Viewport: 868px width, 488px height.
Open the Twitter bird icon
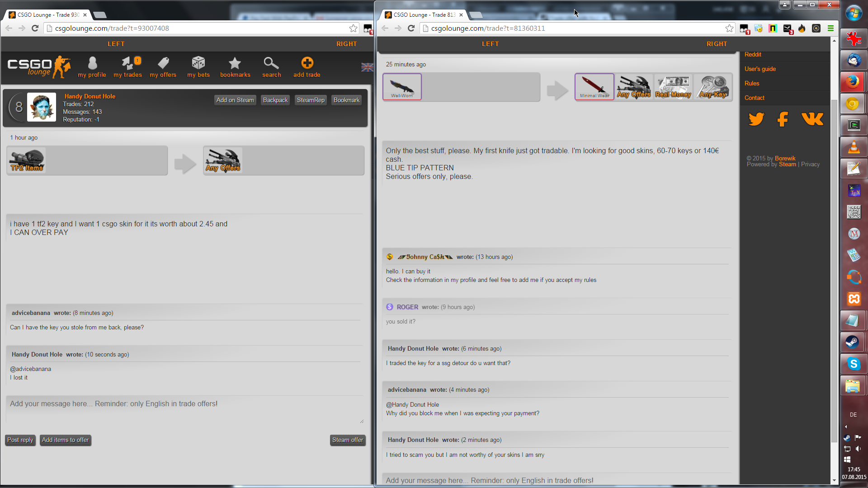coord(756,119)
